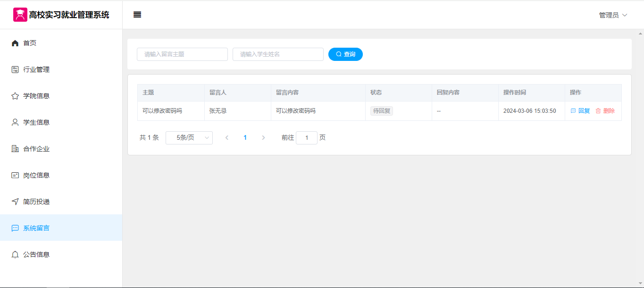
Task: Click the paper plane icon for 简历投递
Action: pyautogui.click(x=15, y=202)
